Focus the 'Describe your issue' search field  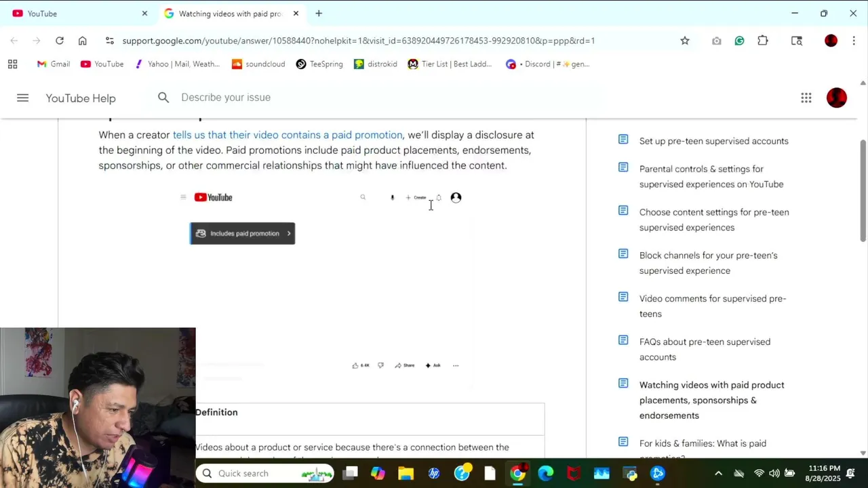pyautogui.click(x=380, y=98)
